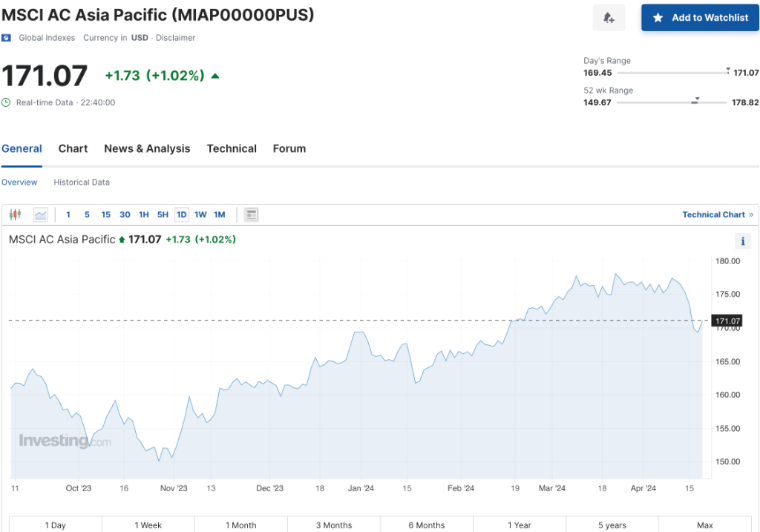Choose the 6 Months time range
Image resolution: width=760 pixels, height=532 pixels.
427,525
